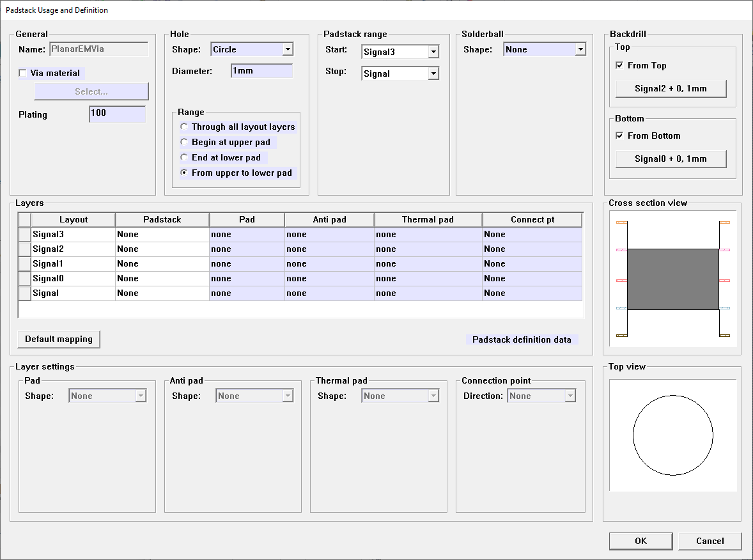
Task: Uncheck From Top in Backdrill section
Action: pos(619,65)
